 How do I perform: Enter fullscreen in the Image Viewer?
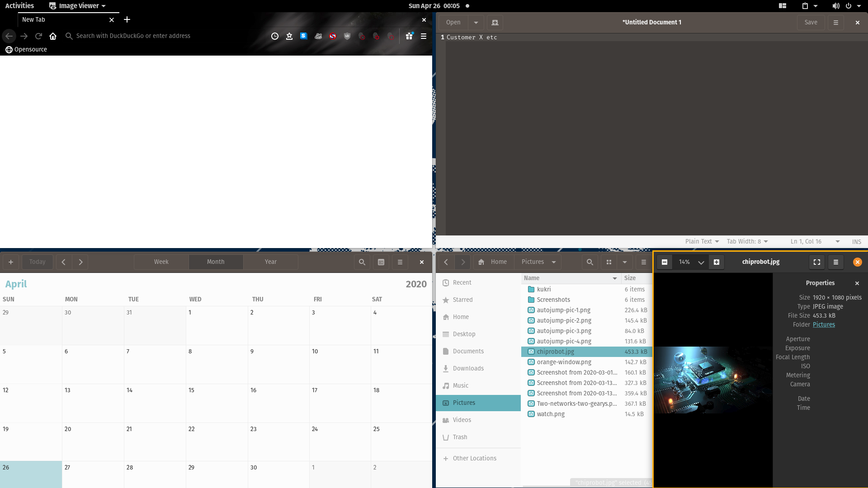coord(816,262)
